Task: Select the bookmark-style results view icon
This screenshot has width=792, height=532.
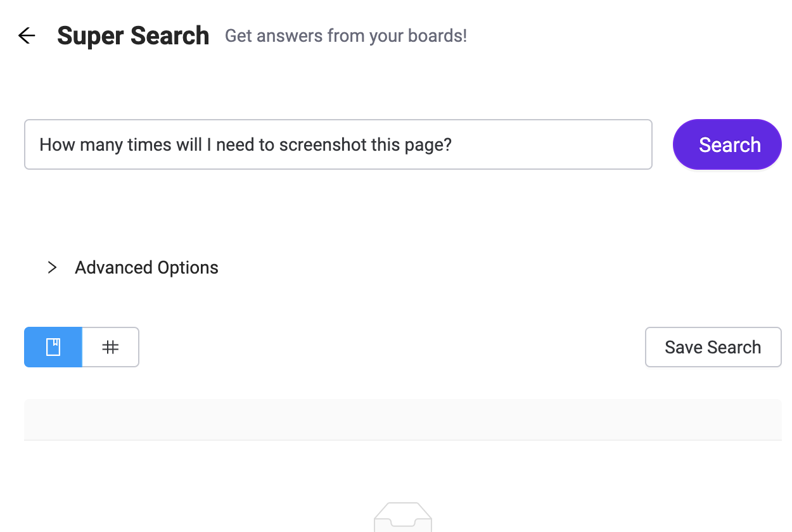Action: [53, 347]
